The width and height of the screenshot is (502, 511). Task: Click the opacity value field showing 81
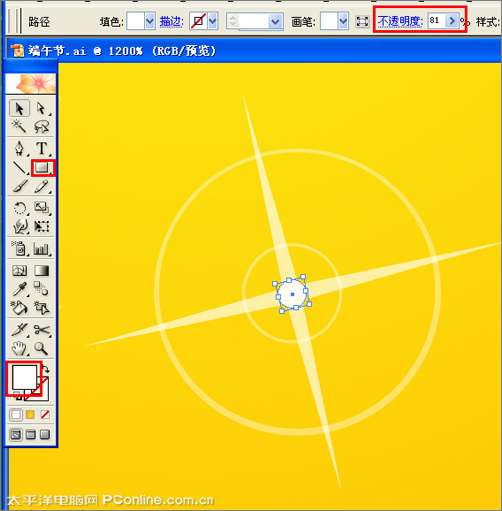click(x=437, y=21)
